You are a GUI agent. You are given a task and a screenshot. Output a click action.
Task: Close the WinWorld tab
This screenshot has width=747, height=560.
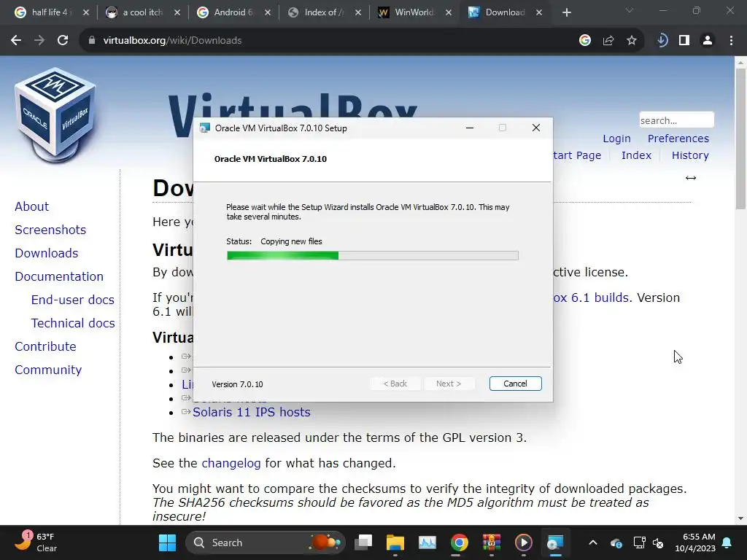tap(449, 13)
